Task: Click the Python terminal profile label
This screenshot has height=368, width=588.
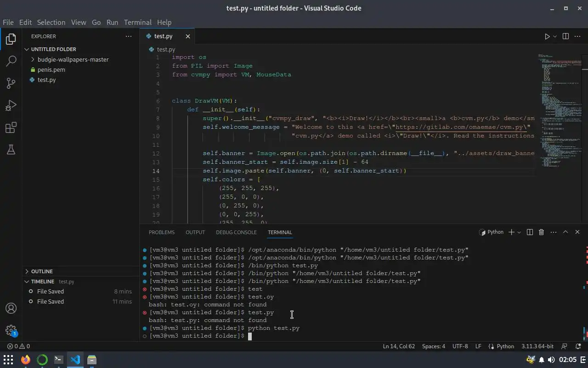Action: 491,232
